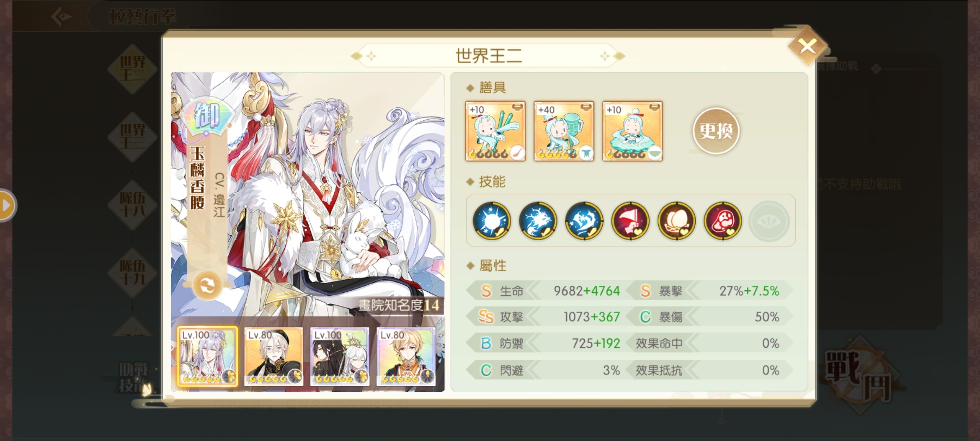Screen dimensions: 980x441
Task: Select the first +10 tableware card
Action: pos(495,131)
